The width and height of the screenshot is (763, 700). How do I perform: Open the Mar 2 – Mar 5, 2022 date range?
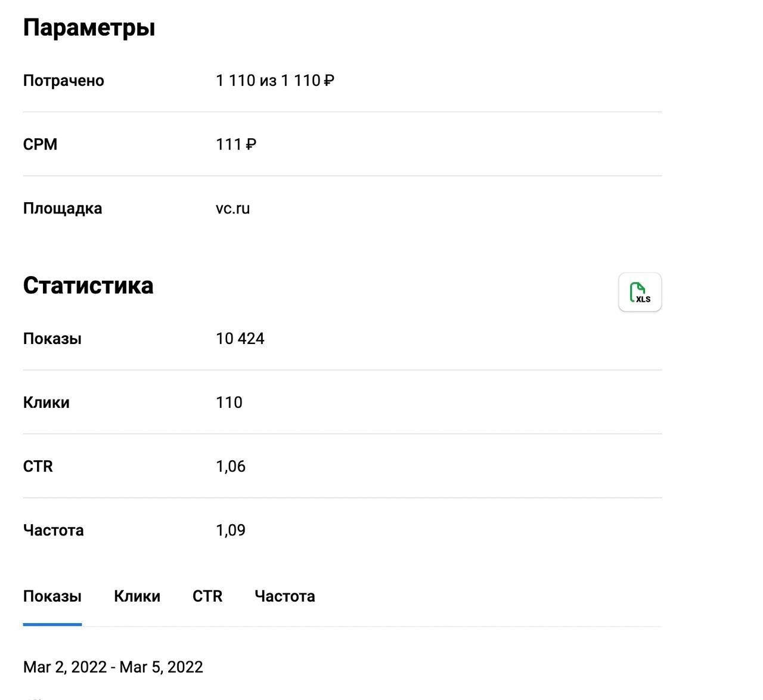click(113, 667)
